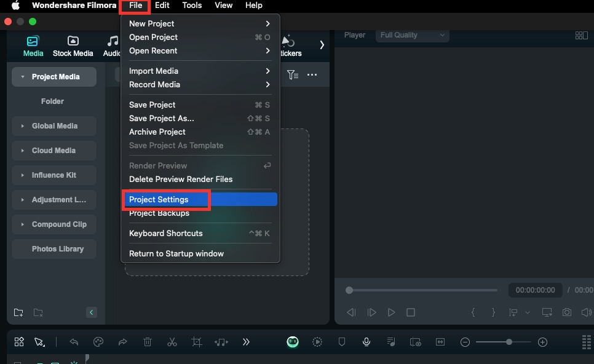Set the mark out point
The image size is (594, 364).
click(493, 312)
